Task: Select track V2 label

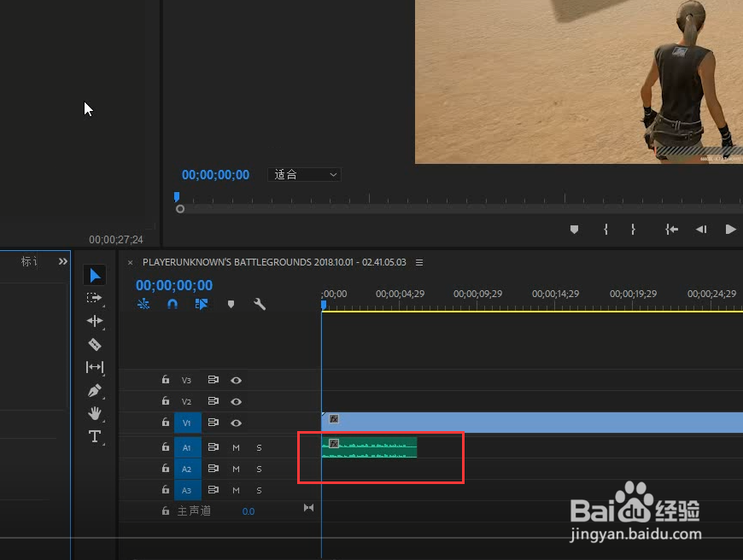Action: point(186,402)
